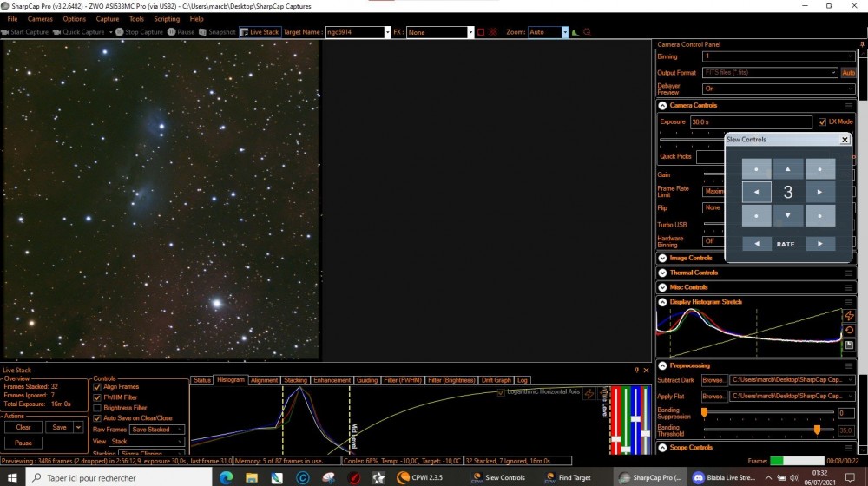Image resolution: width=868 pixels, height=486 pixels.
Task: Expand the Image Controls section
Action: [x=662, y=258]
